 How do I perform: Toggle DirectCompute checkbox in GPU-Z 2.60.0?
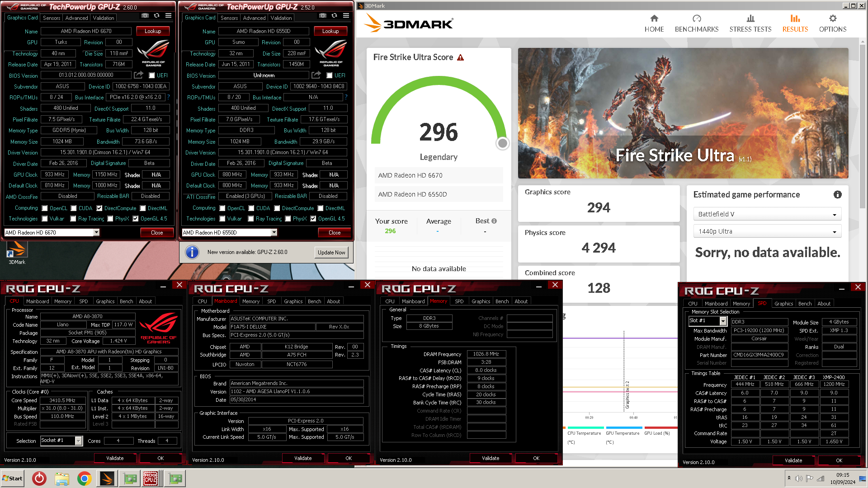click(99, 208)
